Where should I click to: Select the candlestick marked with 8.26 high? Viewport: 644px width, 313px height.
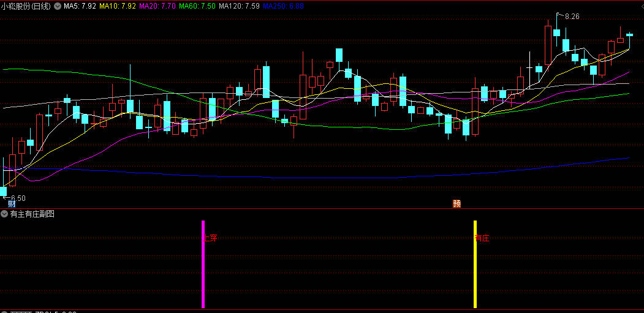pos(557,32)
